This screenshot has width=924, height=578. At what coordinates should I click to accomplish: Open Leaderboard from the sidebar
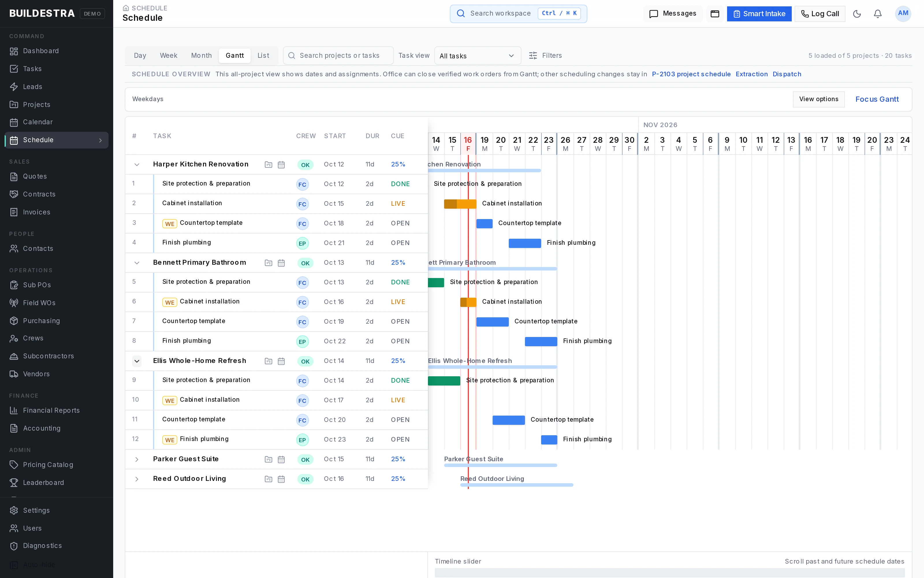click(57, 482)
